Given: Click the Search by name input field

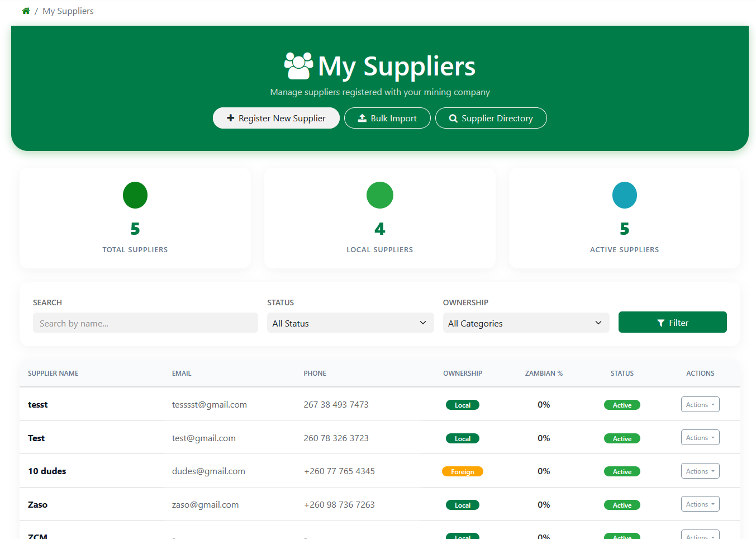Looking at the screenshot, I should pos(145,323).
